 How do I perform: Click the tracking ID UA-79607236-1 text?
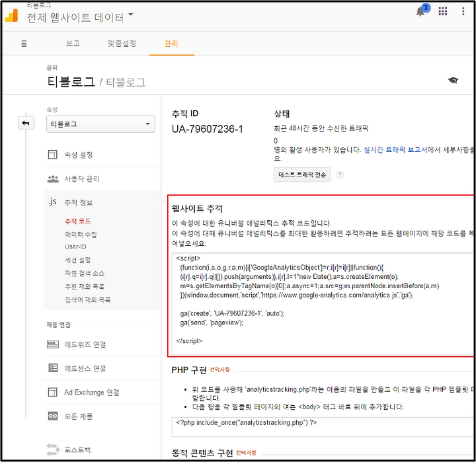[208, 129]
